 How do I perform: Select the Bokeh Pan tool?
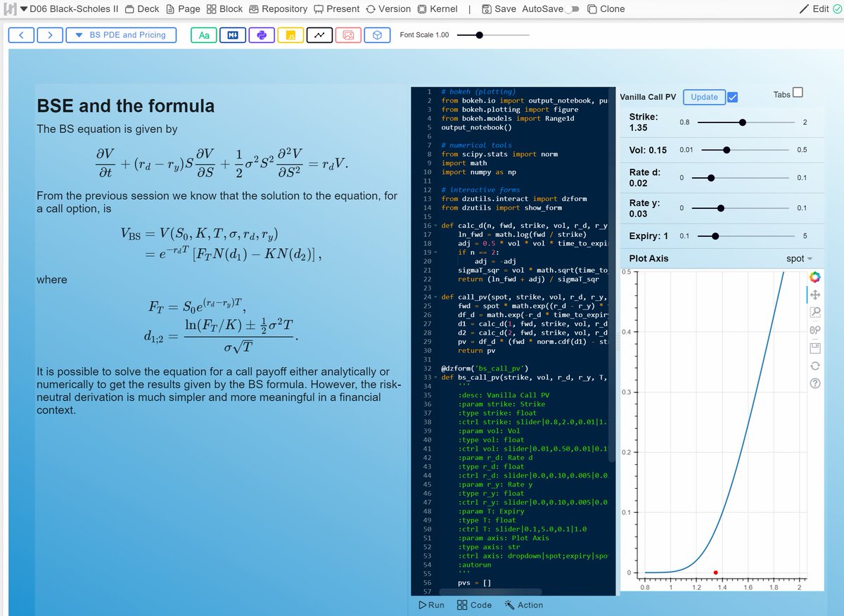click(x=815, y=295)
